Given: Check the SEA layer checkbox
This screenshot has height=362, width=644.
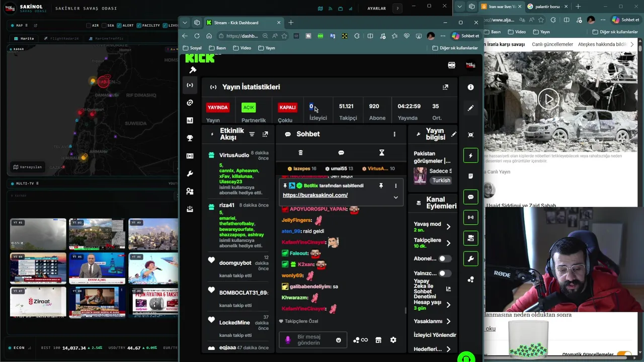Looking at the screenshot, I should pos(104,25).
